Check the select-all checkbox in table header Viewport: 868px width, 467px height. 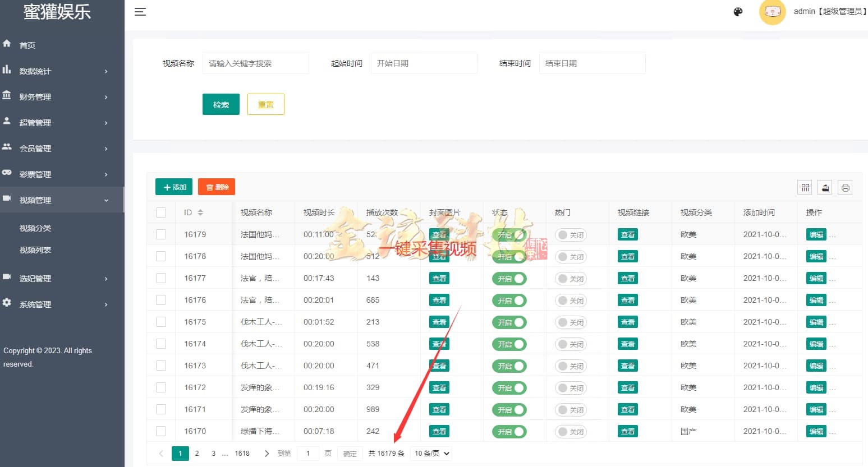click(161, 212)
